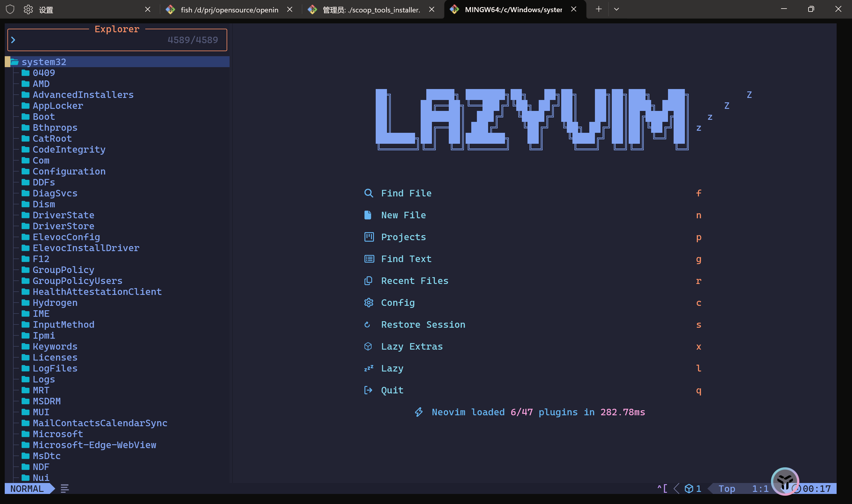Screen dimensions: 852x504
Task: Select the Nui folder row
Action: 117,478
